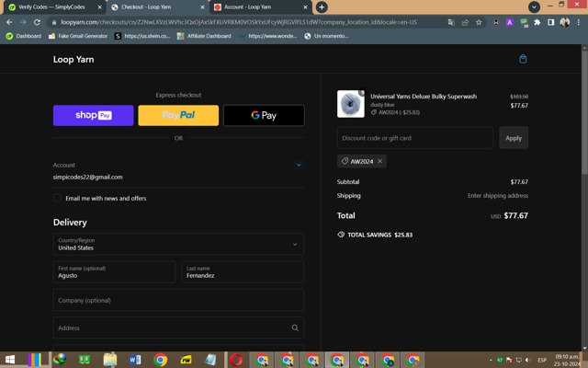This screenshot has height=368, width=588.
Task: Pay with Shop Pay button
Action: [x=94, y=115]
